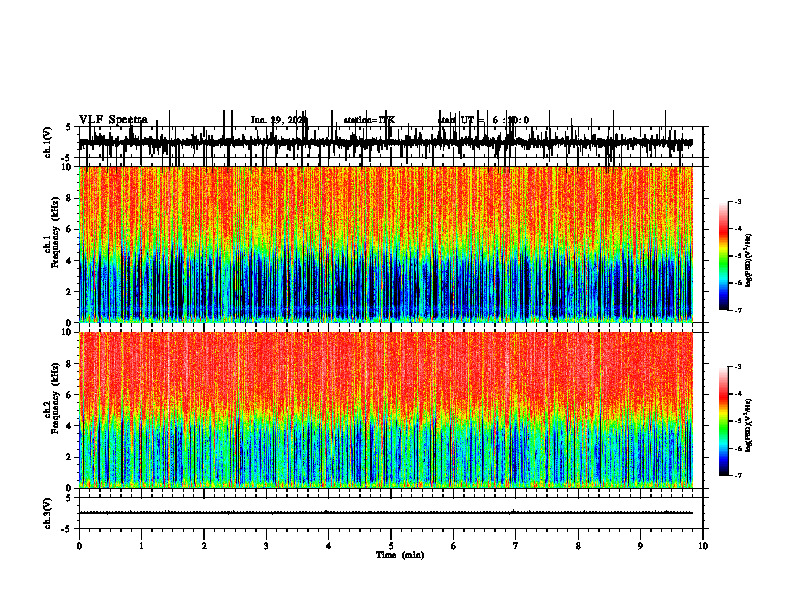Click the ch.2 colorbar log(PSD) label

[749, 425]
